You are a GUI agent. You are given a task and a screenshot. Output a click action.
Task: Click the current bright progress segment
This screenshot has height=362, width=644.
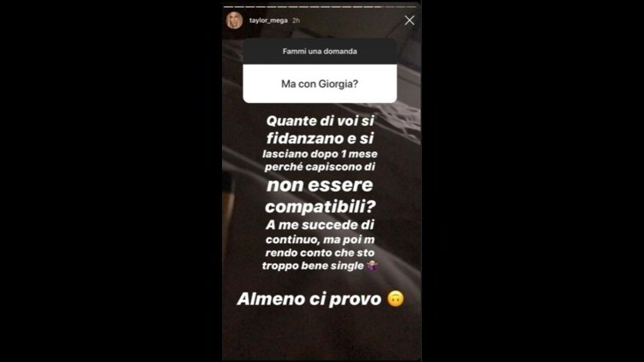click(x=379, y=7)
